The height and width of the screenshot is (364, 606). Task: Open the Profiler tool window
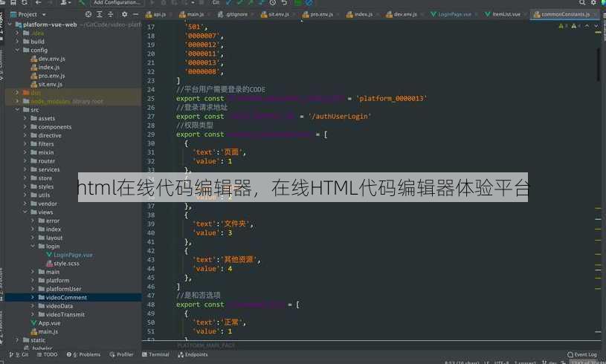click(x=121, y=354)
